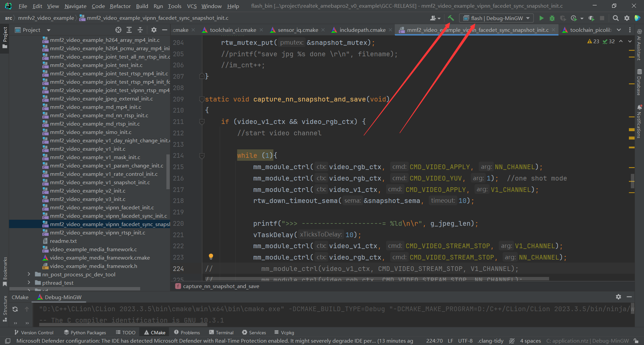Reload CMake project icon
644x345 pixels.
coord(15,309)
